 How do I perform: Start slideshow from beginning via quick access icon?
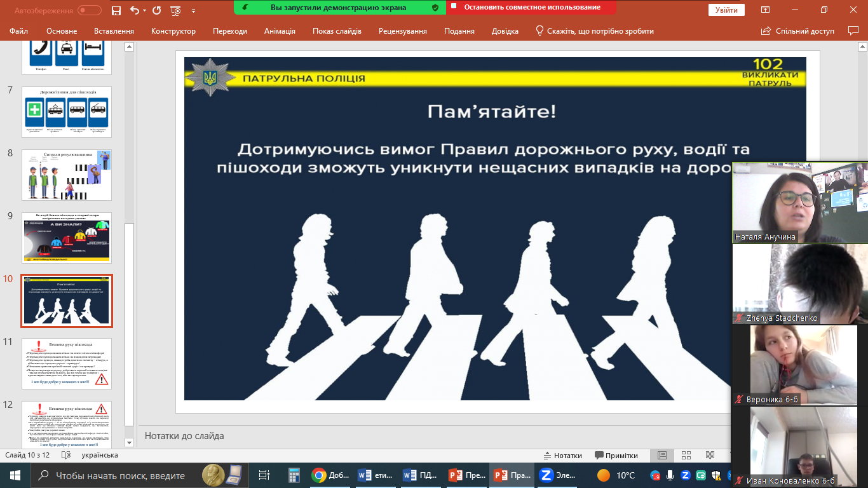[176, 10]
